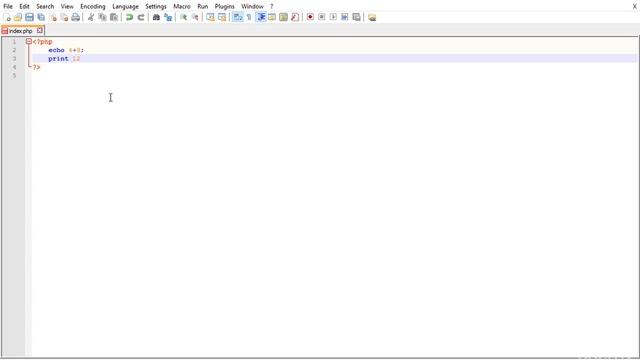Click line number 1 in the margin
Viewport: 640px width, 360px height.
pyautogui.click(x=14, y=42)
